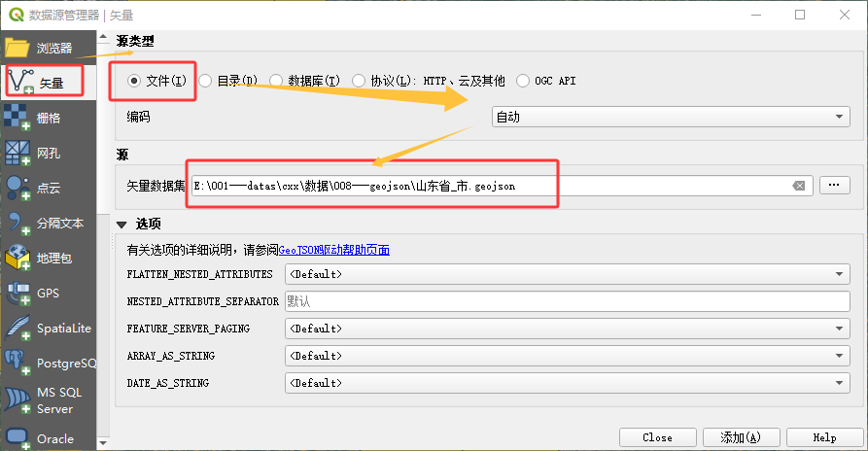
Task: Select the 网孔 tab label
Action: tap(49, 154)
